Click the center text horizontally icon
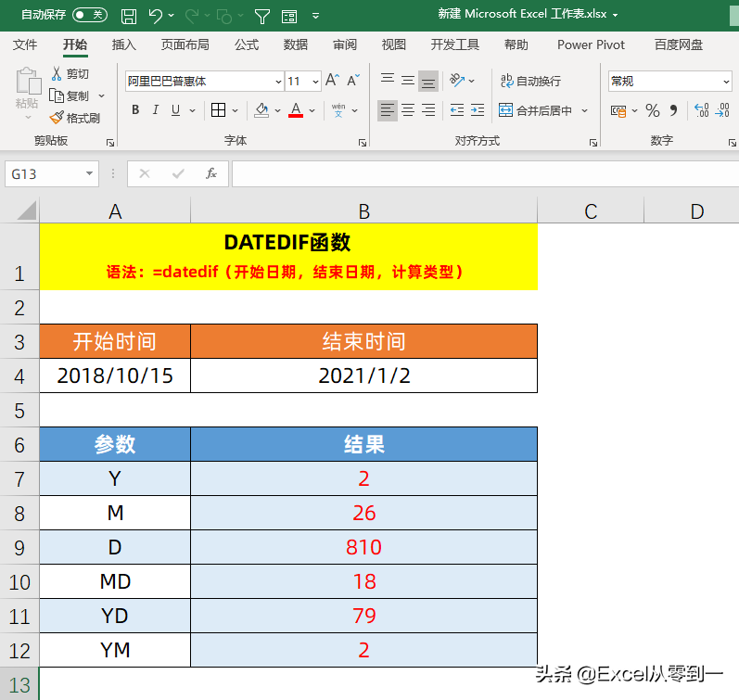 [x=408, y=110]
